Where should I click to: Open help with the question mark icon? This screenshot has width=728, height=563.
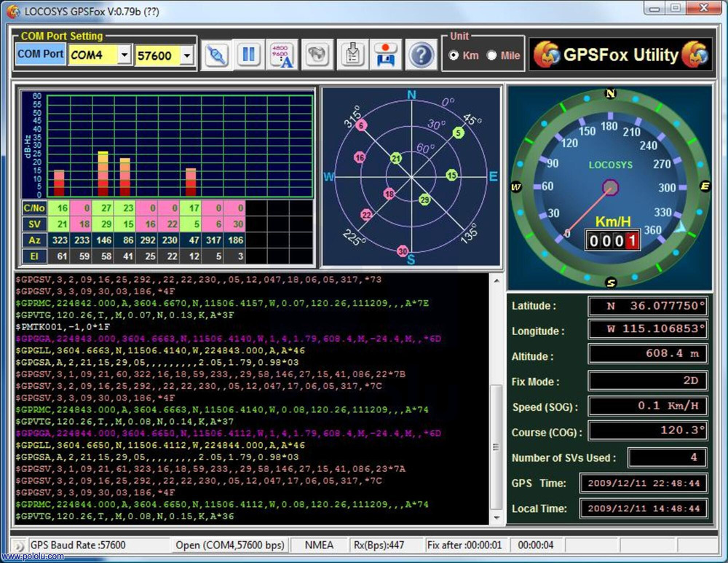tap(421, 55)
